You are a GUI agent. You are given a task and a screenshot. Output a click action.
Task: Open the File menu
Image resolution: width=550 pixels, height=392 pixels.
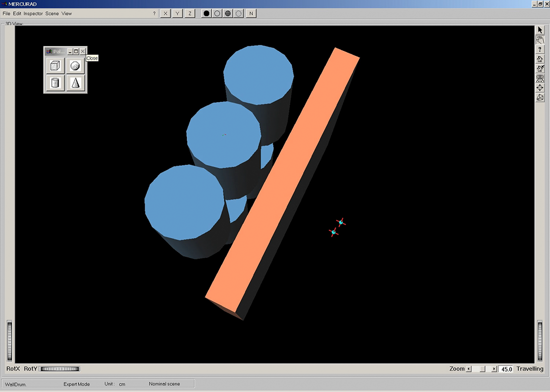(6, 13)
